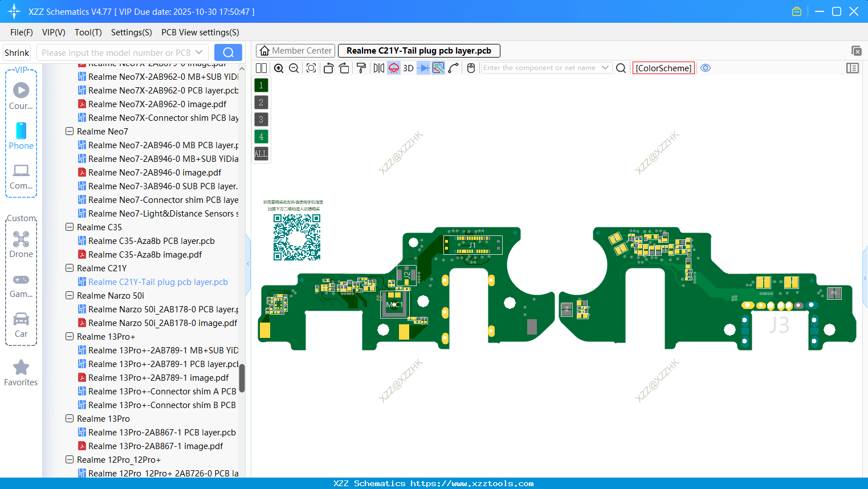Toggle the net trace display icon
This screenshot has height=489, width=868.
438,68
